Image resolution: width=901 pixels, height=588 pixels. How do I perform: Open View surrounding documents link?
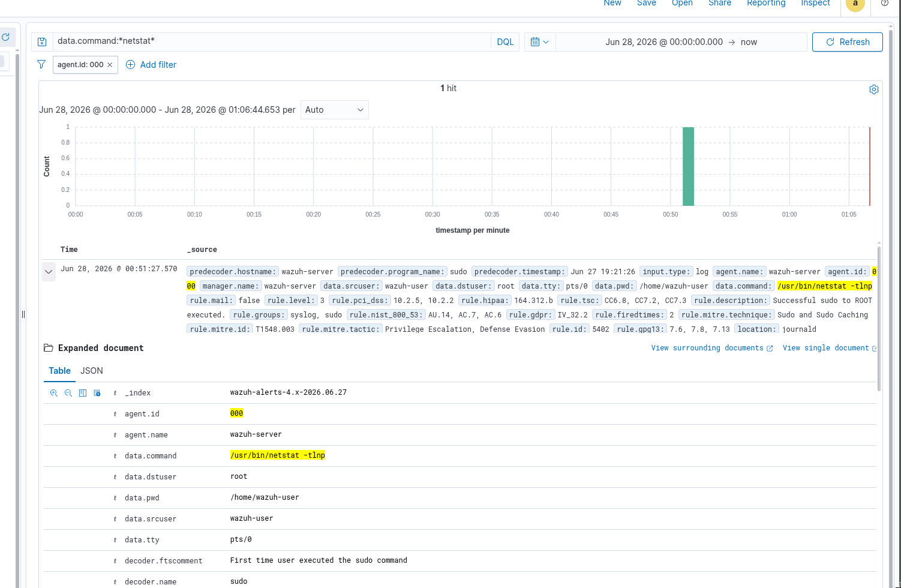pyautogui.click(x=712, y=348)
